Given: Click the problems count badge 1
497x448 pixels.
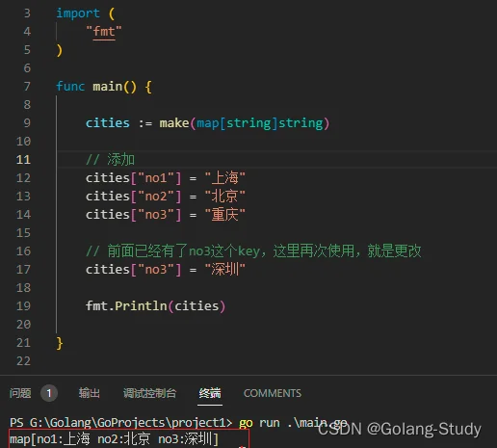Looking at the screenshot, I should [49, 393].
